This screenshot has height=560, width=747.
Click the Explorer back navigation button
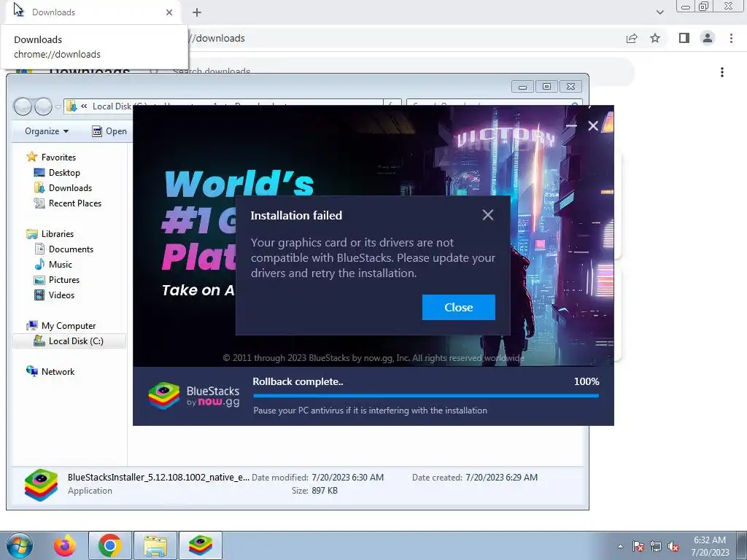(23, 106)
